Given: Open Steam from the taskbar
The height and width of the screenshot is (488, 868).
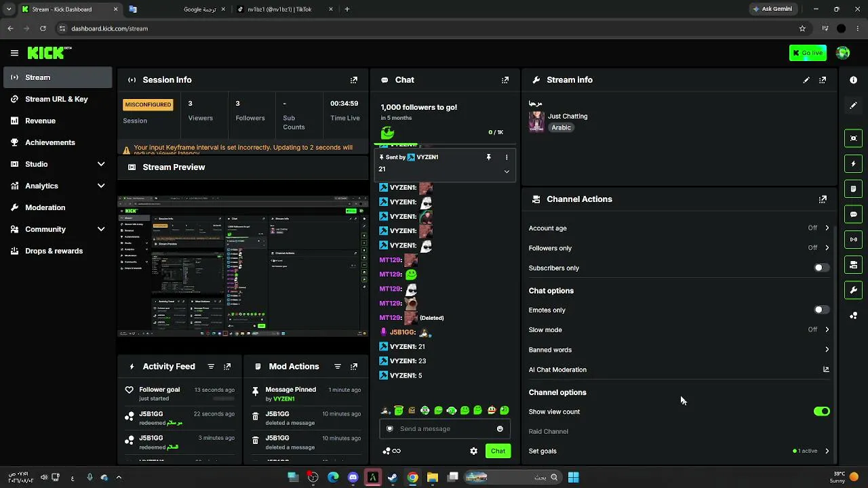Looking at the screenshot, I should click(x=393, y=477).
